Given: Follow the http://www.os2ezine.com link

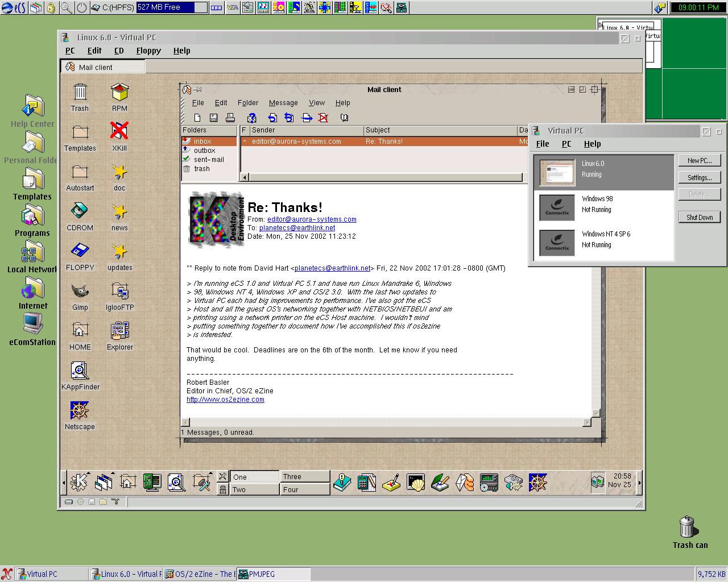Looking at the screenshot, I should point(225,400).
